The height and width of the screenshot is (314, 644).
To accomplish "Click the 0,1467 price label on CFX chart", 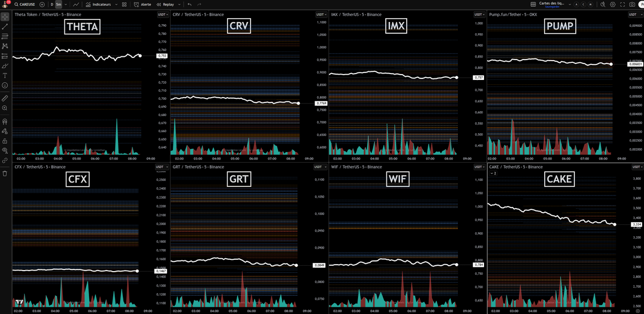I will 161,271.
